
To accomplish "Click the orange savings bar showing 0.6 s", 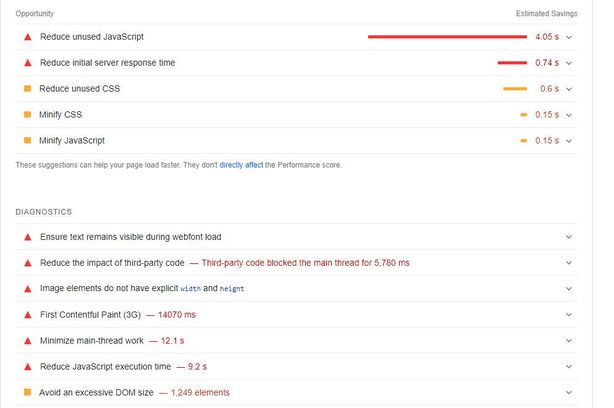I will coord(515,89).
